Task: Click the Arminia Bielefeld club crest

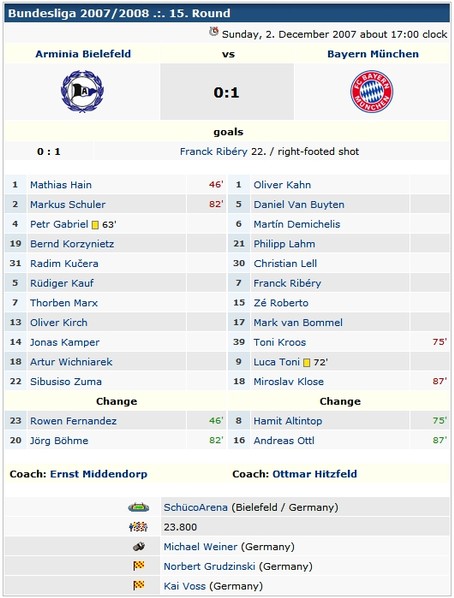Action: [x=82, y=92]
